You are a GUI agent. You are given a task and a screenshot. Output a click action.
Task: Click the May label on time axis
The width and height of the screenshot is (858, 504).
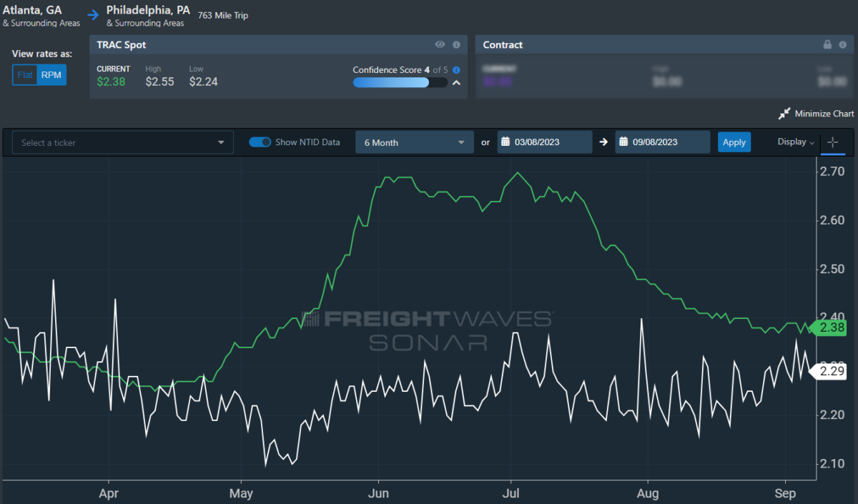(x=242, y=493)
